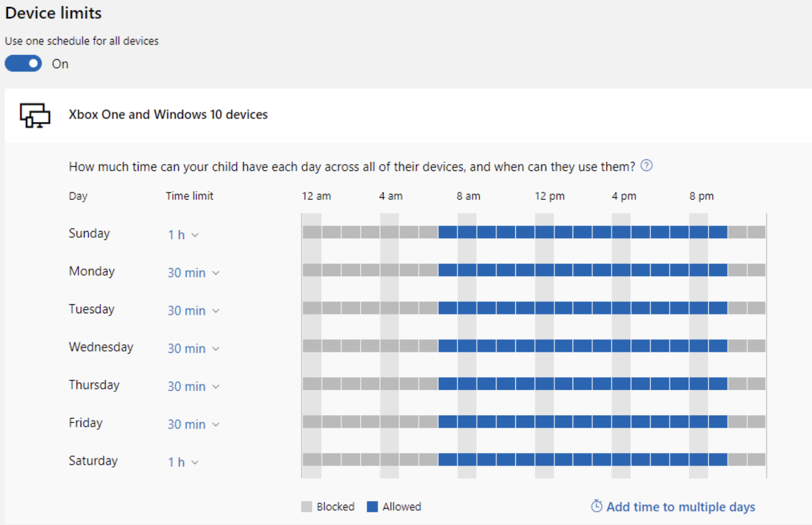Click Wednesday's 12 pm schedule block
This screenshot has height=525, width=812.
[x=544, y=346]
